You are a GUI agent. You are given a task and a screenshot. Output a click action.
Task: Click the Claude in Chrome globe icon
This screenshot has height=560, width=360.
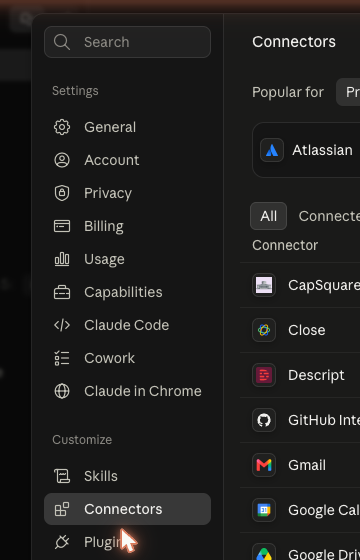click(x=62, y=391)
